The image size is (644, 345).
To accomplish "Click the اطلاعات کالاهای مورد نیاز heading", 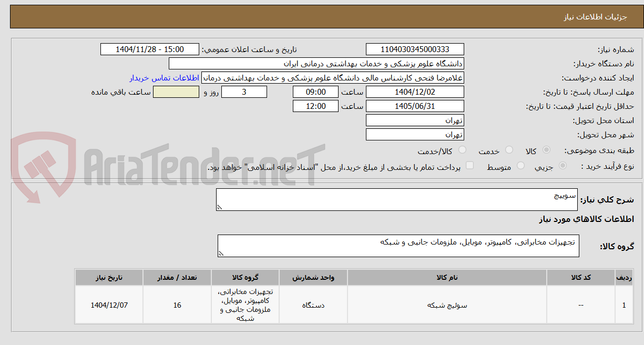I will (586, 219).
